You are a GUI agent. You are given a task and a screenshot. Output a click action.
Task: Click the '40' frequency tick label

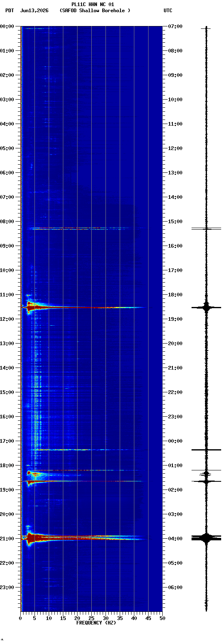(x=134, y=618)
